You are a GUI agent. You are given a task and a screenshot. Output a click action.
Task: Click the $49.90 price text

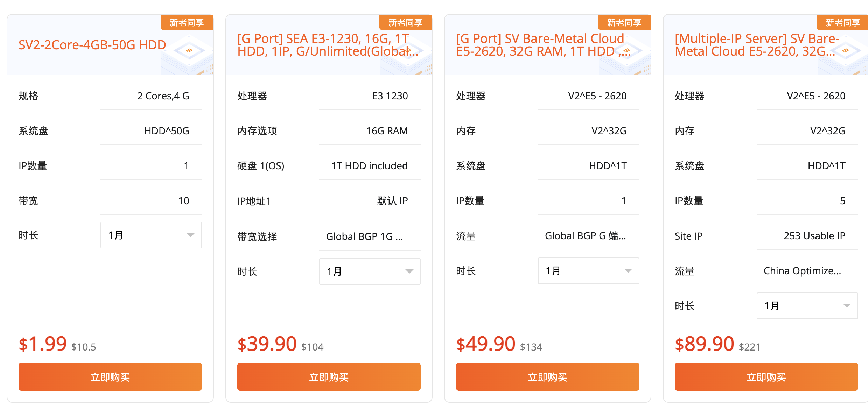(486, 343)
